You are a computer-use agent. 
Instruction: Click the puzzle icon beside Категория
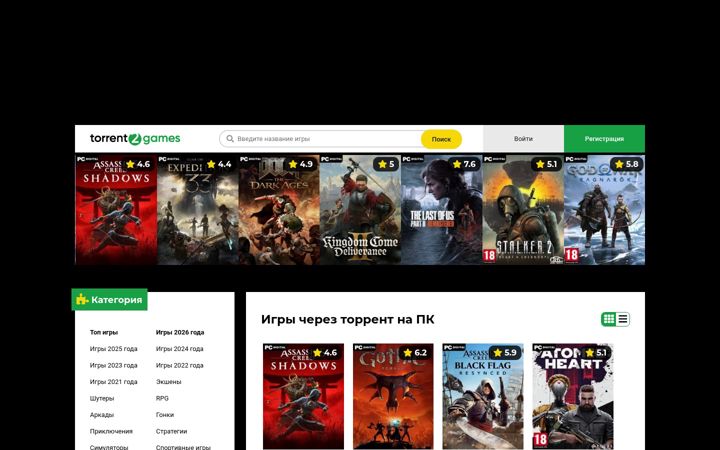(x=82, y=299)
